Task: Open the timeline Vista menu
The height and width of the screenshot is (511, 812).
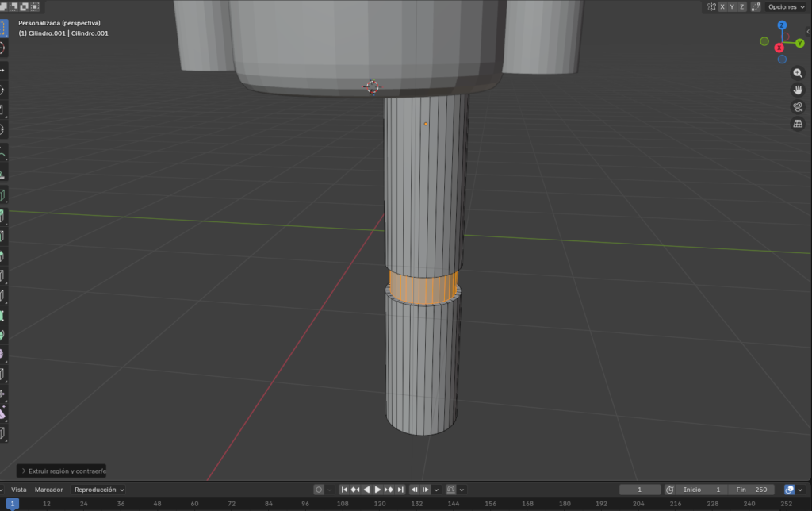Action: point(19,490)
